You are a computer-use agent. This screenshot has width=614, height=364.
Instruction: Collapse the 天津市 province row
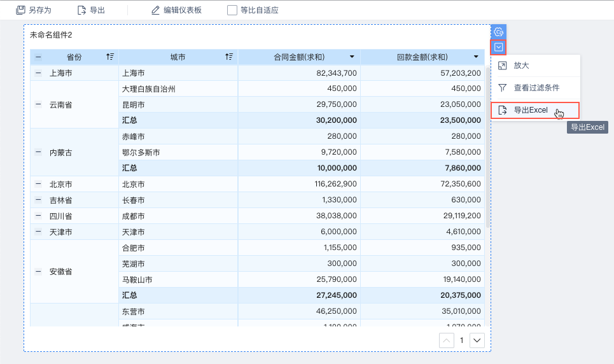click(38, 232)
